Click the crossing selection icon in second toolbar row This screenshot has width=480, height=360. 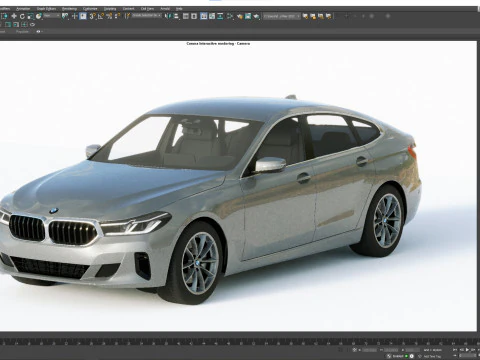coord(24,25)
